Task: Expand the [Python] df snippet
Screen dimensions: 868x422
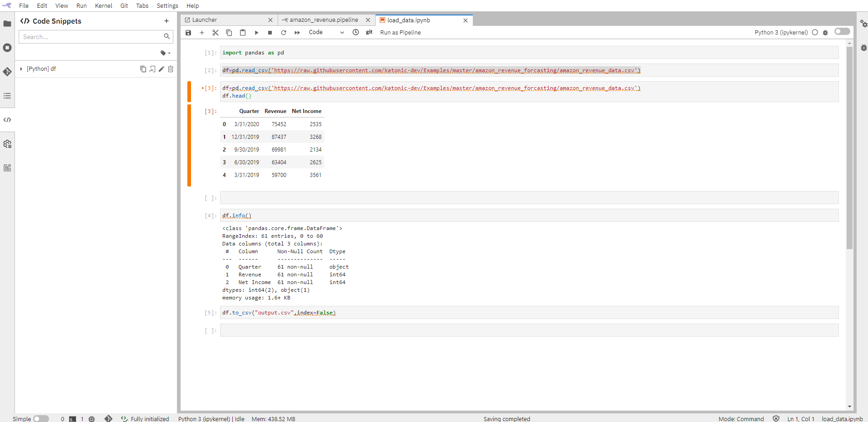Action: (21, 69)
